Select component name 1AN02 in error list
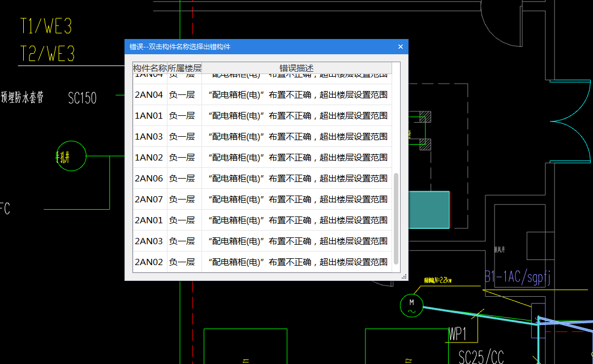The width and height of the screenshot is (593, 364). tap(149, 158)
